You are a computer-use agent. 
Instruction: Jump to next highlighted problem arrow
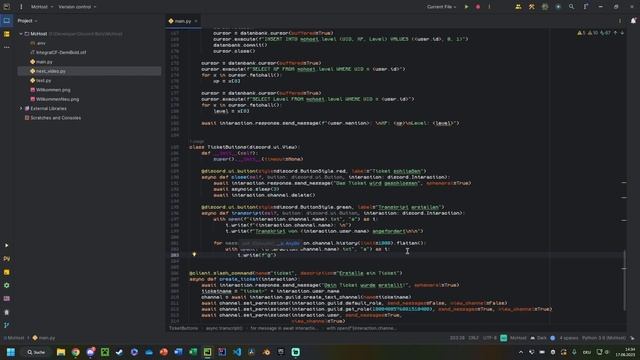(622, 33)
